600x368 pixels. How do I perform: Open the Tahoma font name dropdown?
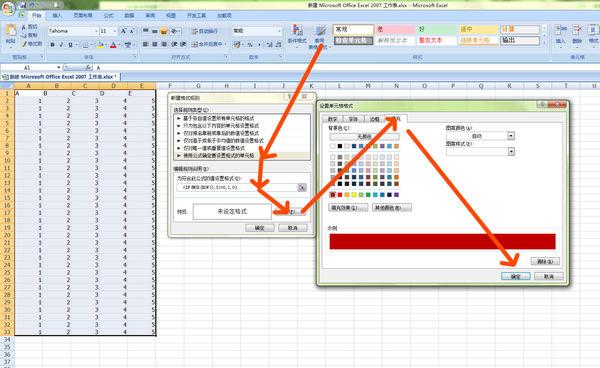click(96, 31)
